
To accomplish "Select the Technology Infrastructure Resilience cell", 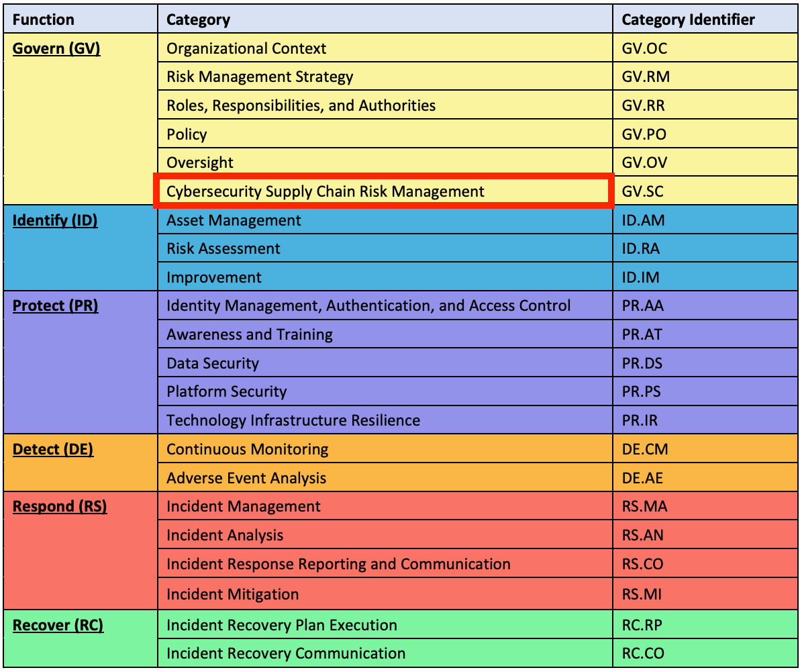I will [293, 420].
